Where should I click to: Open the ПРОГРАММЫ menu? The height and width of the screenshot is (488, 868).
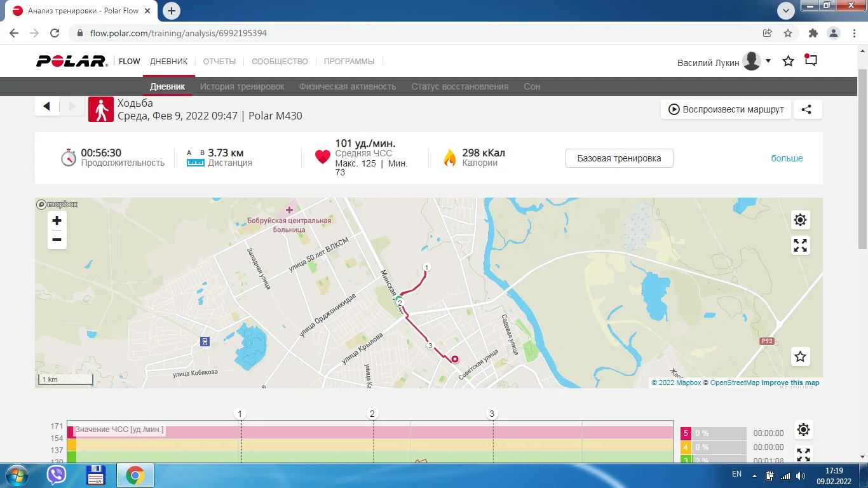(x=349, y=62)
